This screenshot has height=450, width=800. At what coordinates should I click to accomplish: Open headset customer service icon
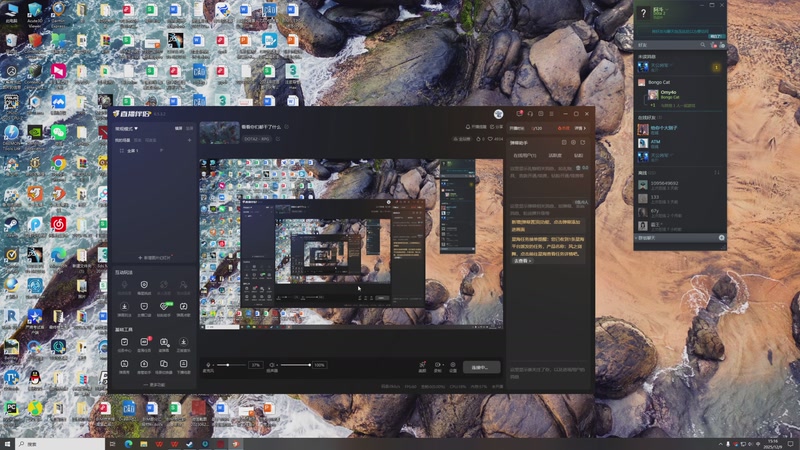tap(530, 113)
